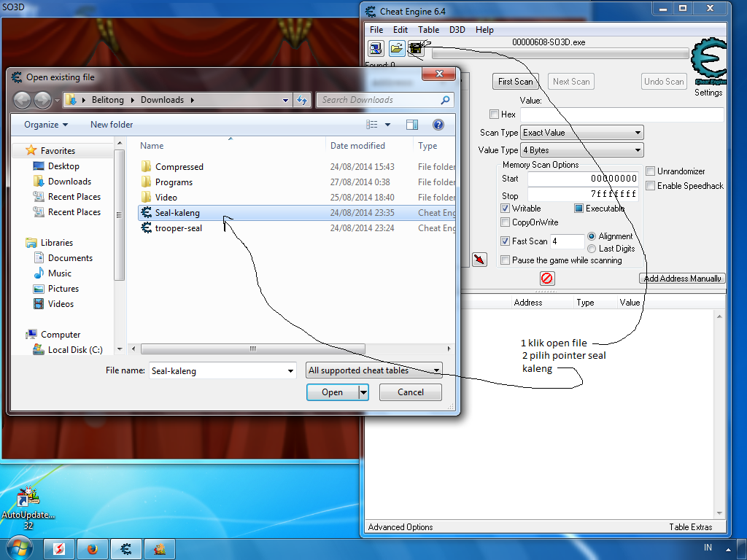Viewport: 747px width, 560px height.
Task: Click the First Scan button
Action: point(516,82)
